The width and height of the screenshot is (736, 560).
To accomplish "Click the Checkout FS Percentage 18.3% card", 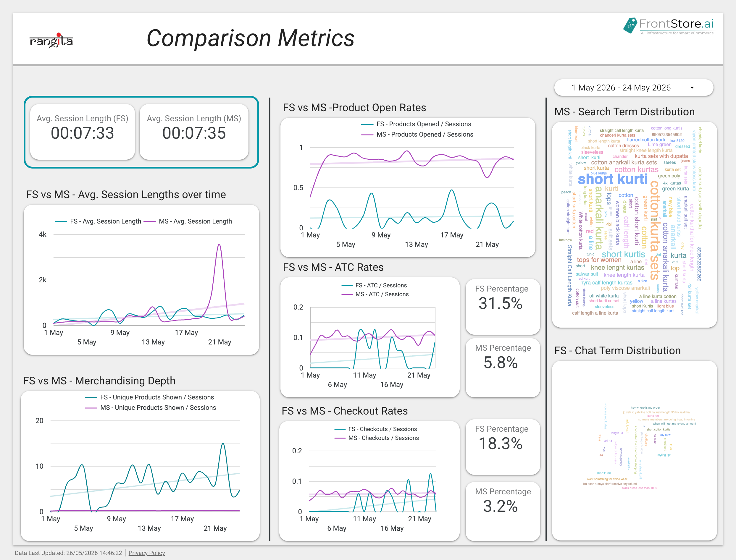I will tap(503, 447).
